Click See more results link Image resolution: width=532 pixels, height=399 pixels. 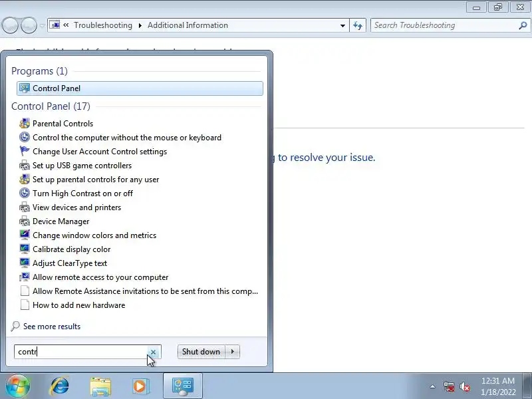point(52,327)
